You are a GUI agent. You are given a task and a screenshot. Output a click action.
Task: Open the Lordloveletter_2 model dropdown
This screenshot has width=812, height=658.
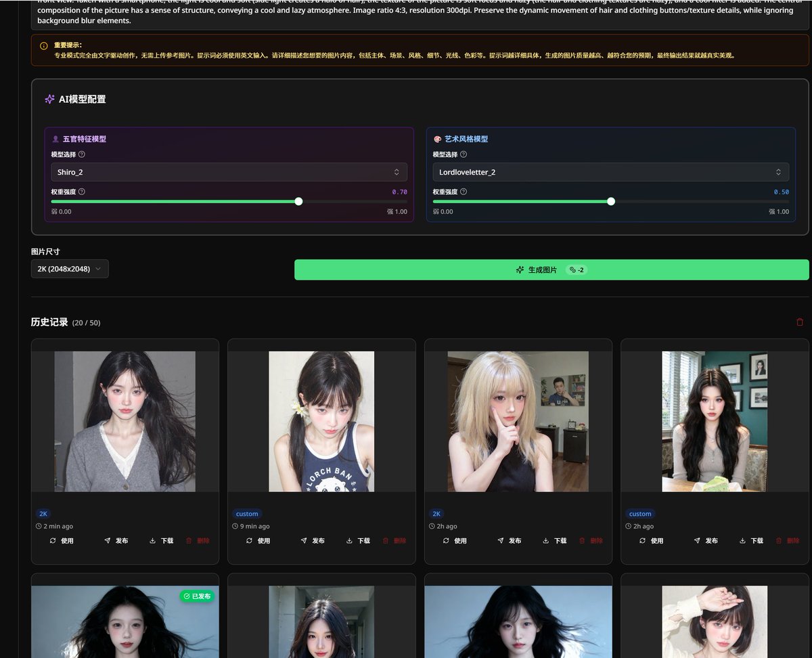pyautogui.click(x=611, y=172)
